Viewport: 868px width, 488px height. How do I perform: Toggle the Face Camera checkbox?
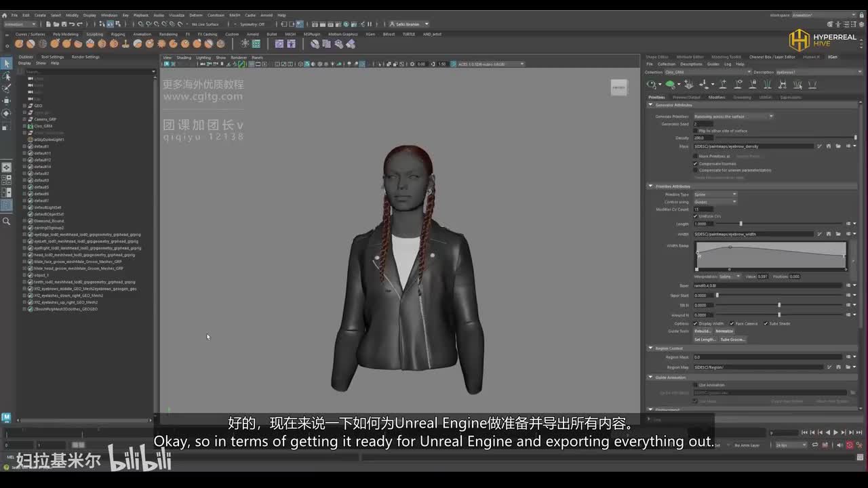coord(731,323)
